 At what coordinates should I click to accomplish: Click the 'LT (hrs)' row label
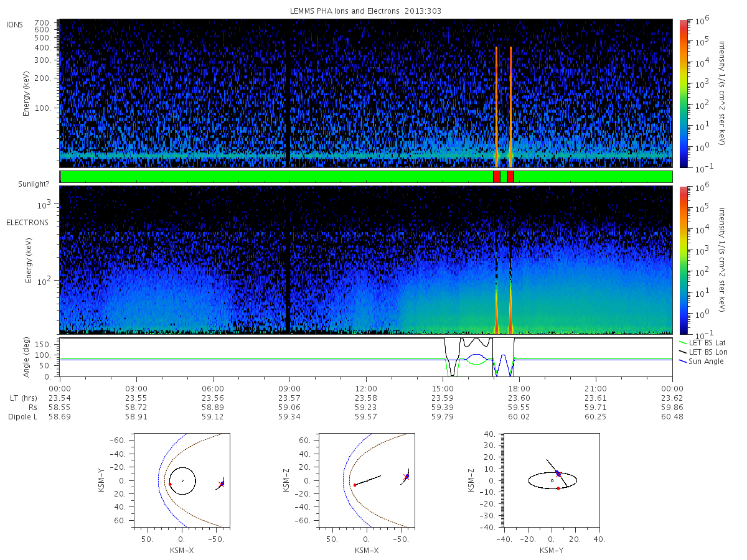[x=24, y=398]
